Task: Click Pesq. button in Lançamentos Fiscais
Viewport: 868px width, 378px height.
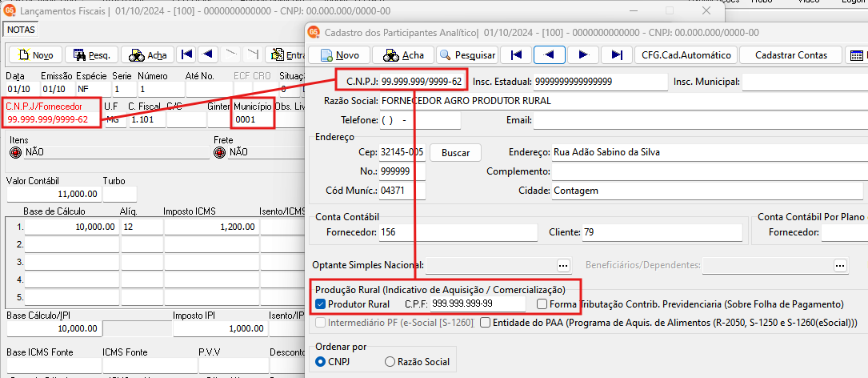Action: (91, 55)
